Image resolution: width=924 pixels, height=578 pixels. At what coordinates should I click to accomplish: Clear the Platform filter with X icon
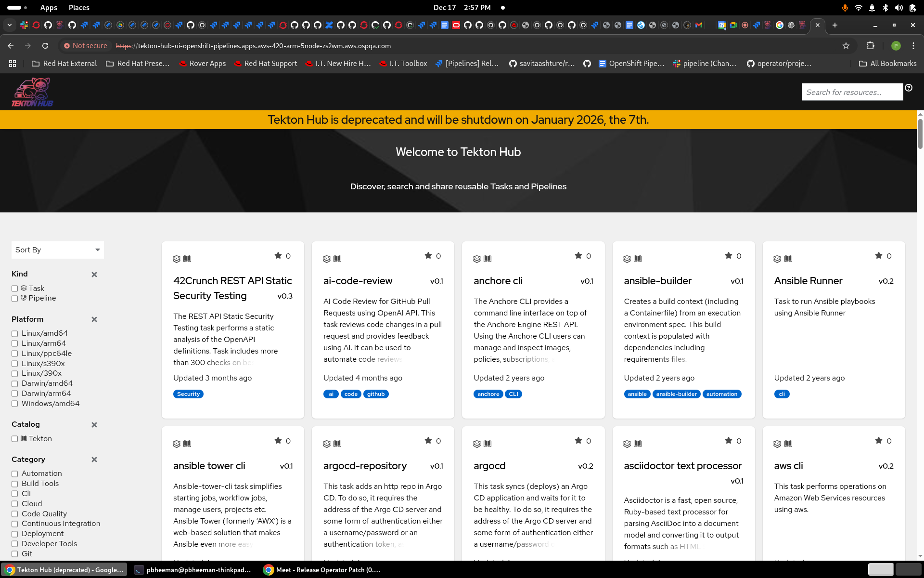(x=94, y=319)
